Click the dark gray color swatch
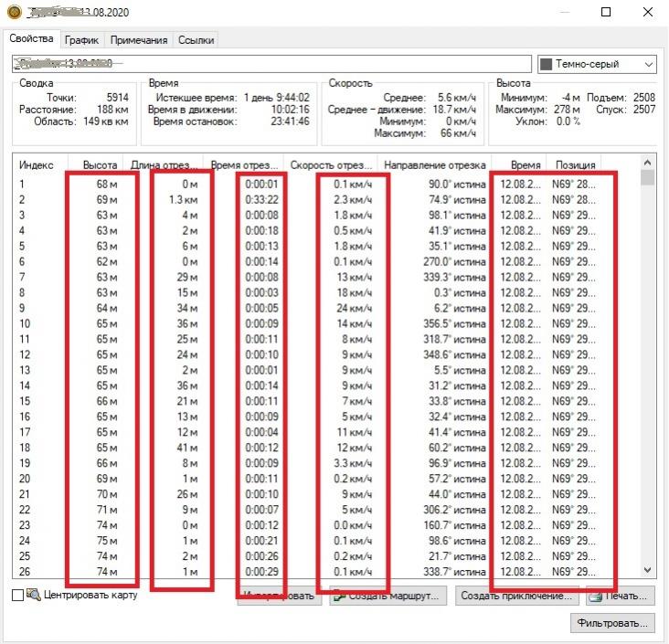The height and width of the screenshot is (644, 669). [x=547, y=64]
